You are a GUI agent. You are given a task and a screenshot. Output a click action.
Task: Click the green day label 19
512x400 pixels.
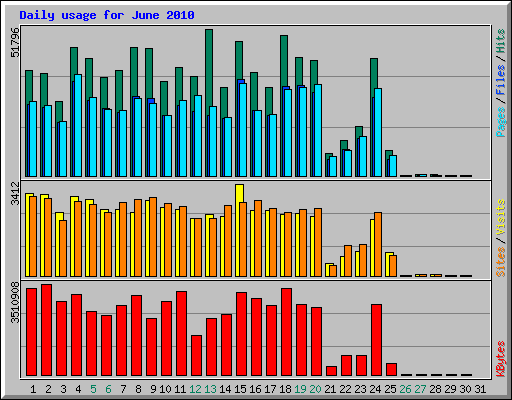[300, 389]
